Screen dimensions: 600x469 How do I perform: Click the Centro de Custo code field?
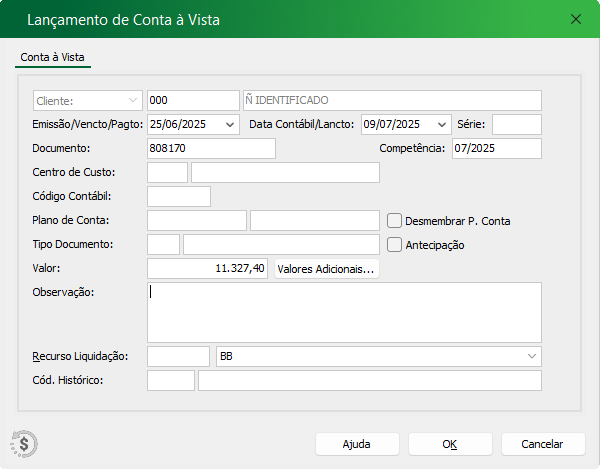tap(167, 173)
